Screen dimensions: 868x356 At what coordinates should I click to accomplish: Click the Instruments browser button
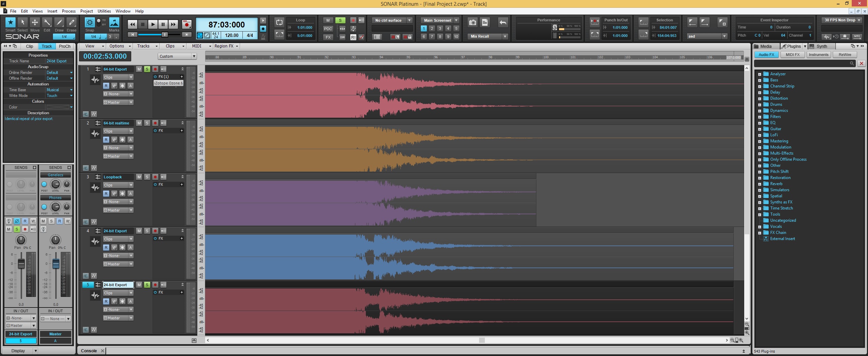pyautogui.click(x=818, y=55)
